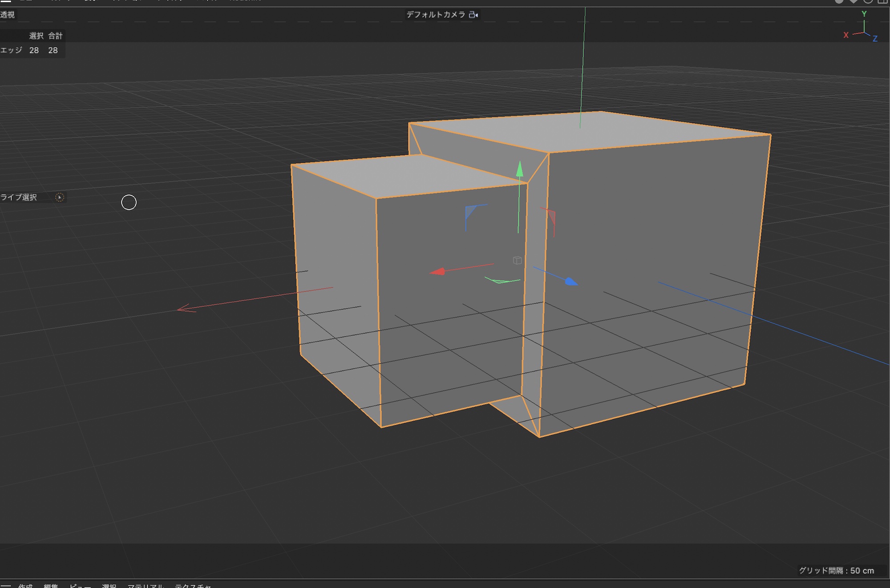Screen dimensions: 890x588
Task: Click the ライブ選択 tool icon
Action: click(60, 197)
